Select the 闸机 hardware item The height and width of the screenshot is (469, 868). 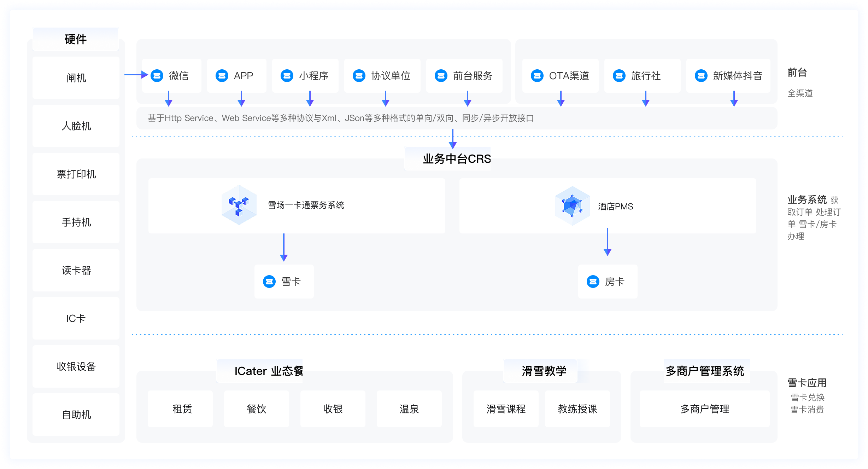pyautogui.click(x=76, y=78)
